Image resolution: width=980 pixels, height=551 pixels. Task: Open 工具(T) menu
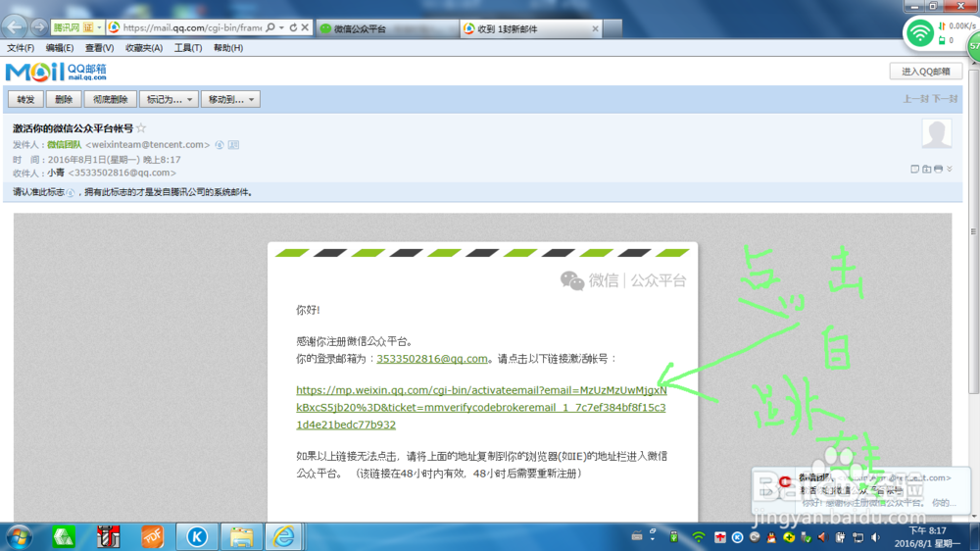point(187,48)
